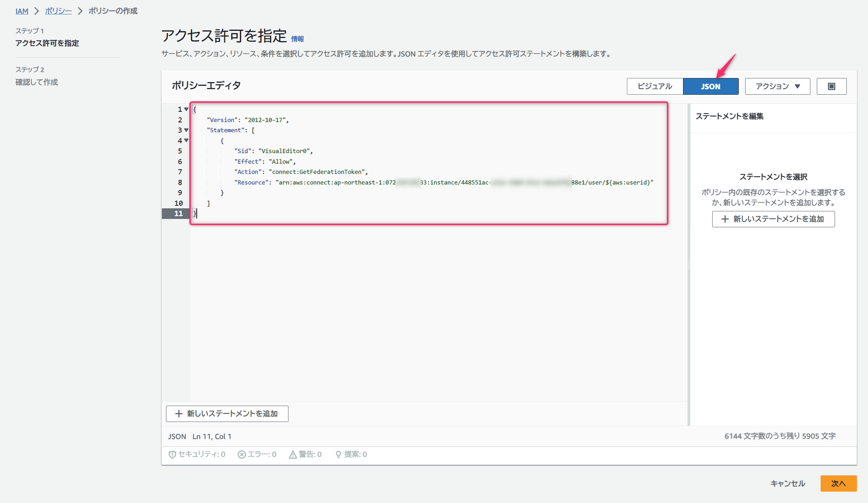This screenshot has height=503, width=868.
Task: Click the セキュリティ shield status icon
Action: point(172,454)
